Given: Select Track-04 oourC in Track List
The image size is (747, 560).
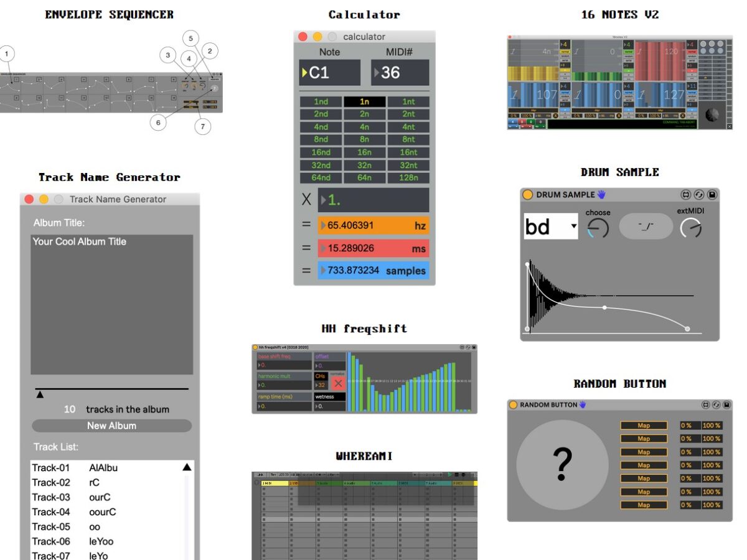Looking at the screenshot, I should click(x=106, y=512).
